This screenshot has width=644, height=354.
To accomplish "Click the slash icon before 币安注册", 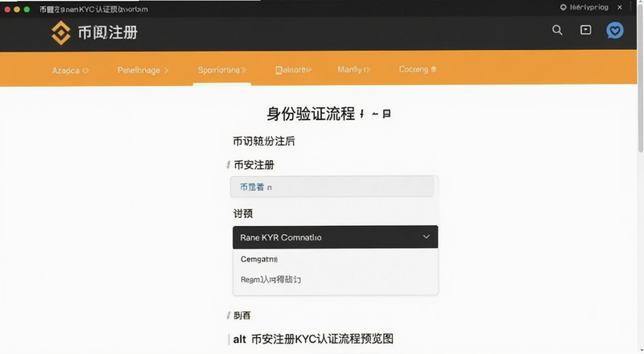I will 228,165.
